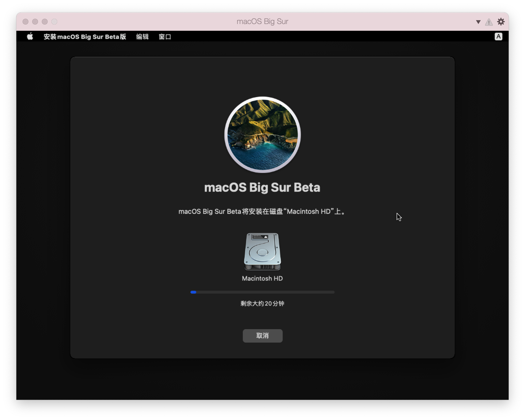
Task: Click the macOS Big Sur Beta heading text
Action: pos(262,187)
